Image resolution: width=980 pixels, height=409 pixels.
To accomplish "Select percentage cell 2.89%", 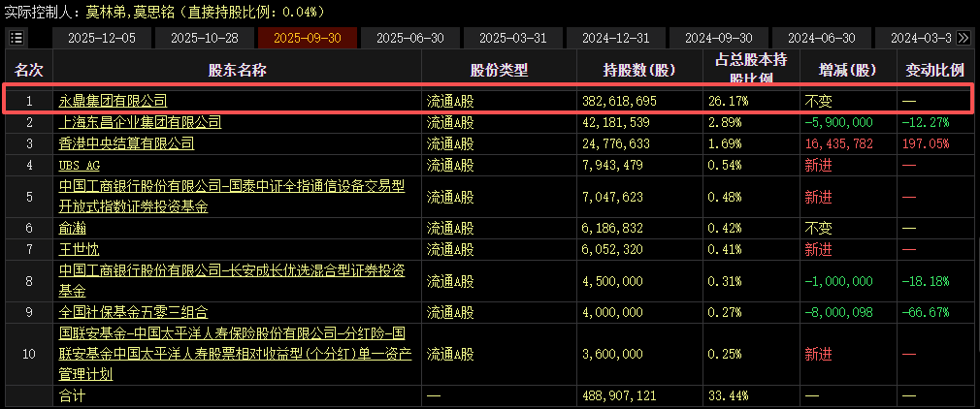I will (725, 122).
